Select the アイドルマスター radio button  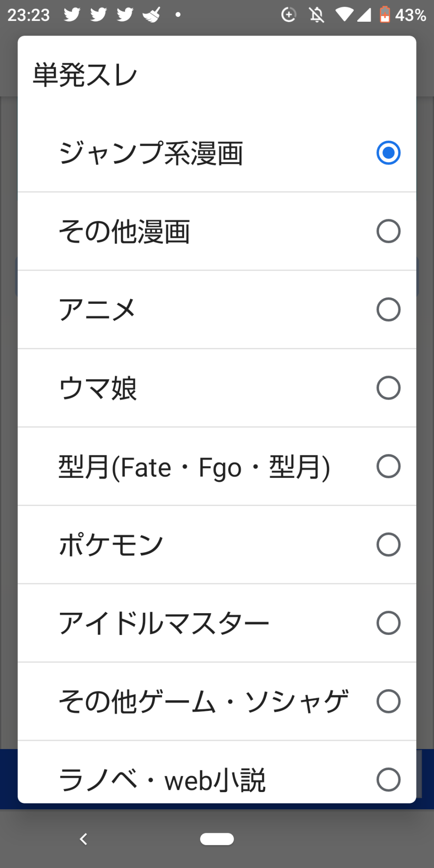coord(388,623)
